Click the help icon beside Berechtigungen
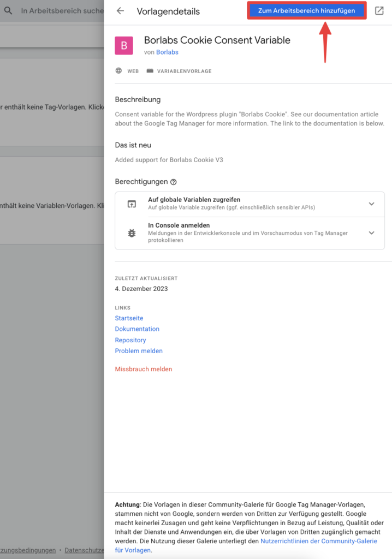The height and width of the screenshot is (559, 392). click(174, 182)
